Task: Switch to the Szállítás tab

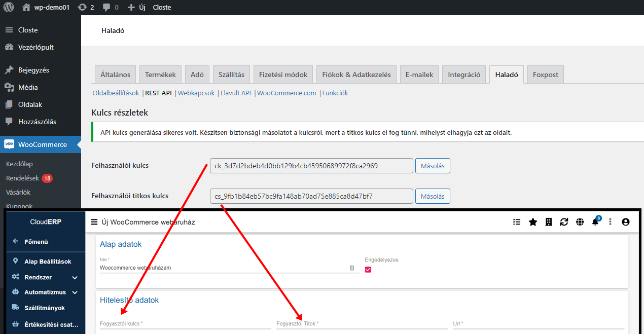Action: pos(231,75)
